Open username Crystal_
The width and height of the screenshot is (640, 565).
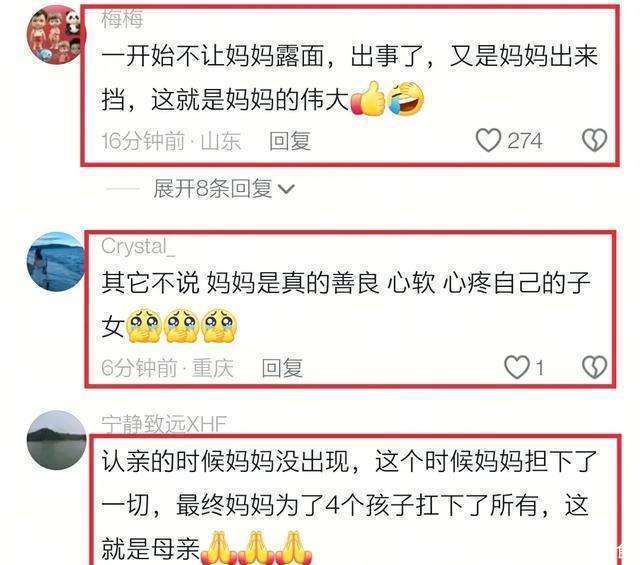point(138,247)
